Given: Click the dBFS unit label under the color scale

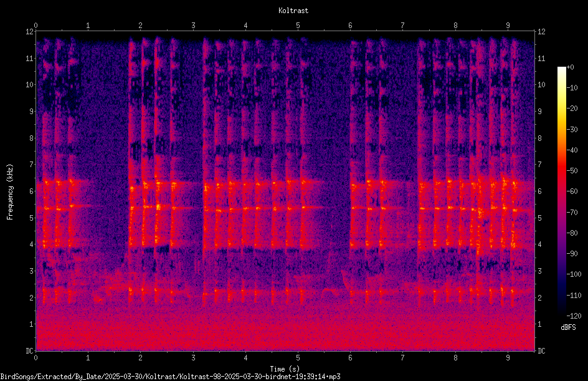Looking at the screenshot, I should pos(568,327).
